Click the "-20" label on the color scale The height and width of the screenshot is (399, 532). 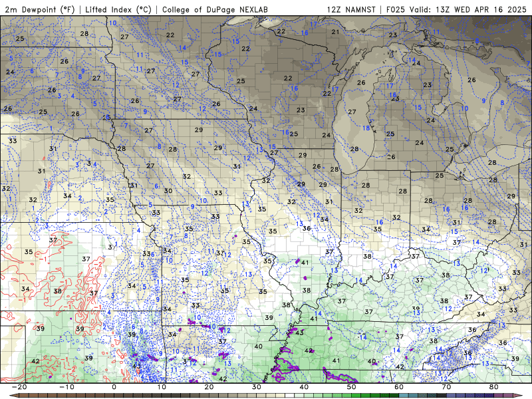coord(19,387)
